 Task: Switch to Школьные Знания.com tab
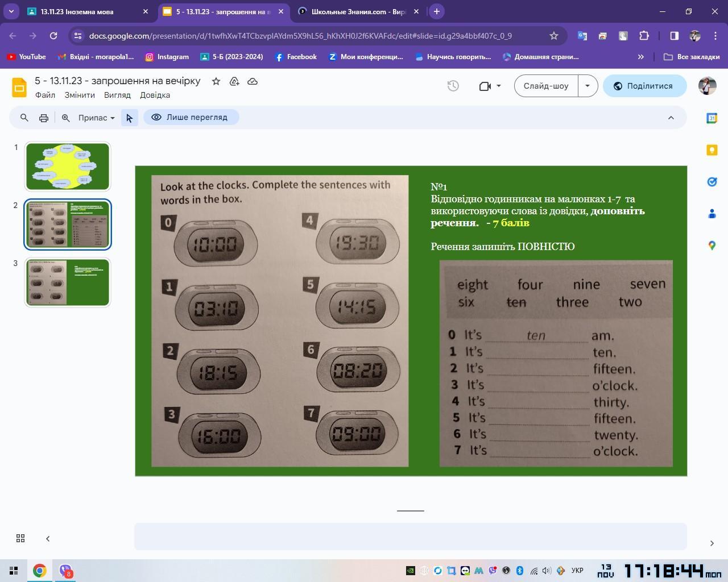point(358,11)
